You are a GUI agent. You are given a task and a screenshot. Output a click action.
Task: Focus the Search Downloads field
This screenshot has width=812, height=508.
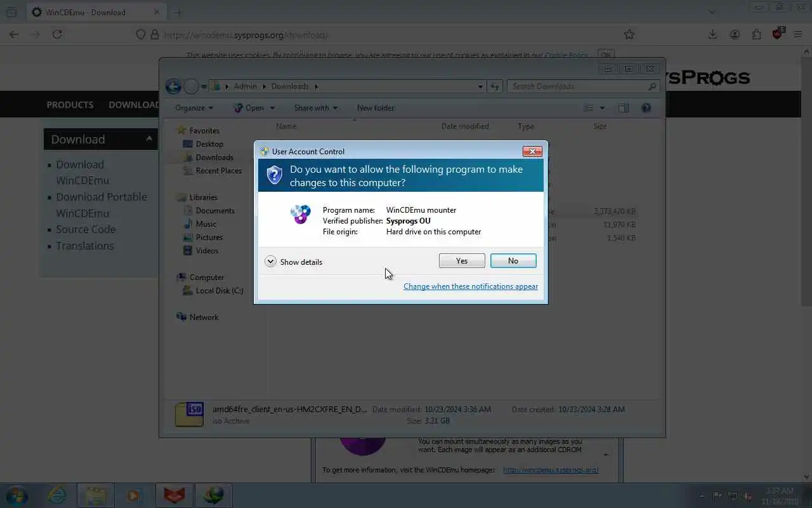tap(582, 86)
